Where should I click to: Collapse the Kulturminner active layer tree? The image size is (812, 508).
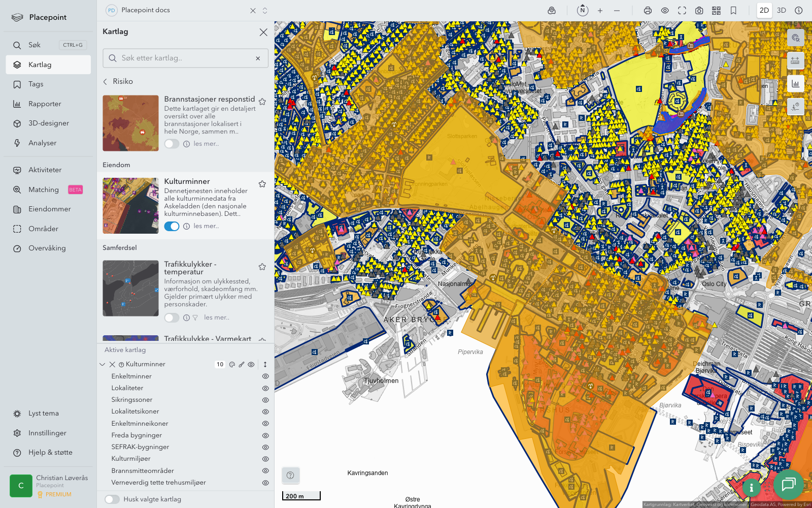tap(103, 364)
